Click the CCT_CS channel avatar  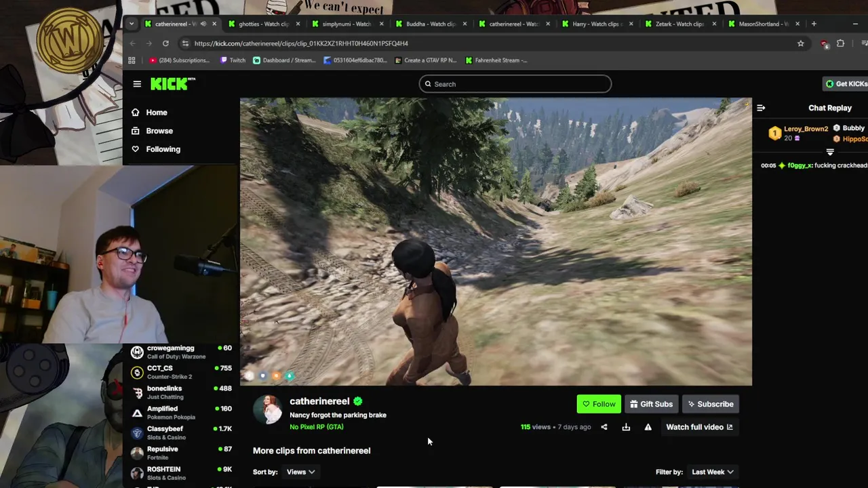point(137,373)
